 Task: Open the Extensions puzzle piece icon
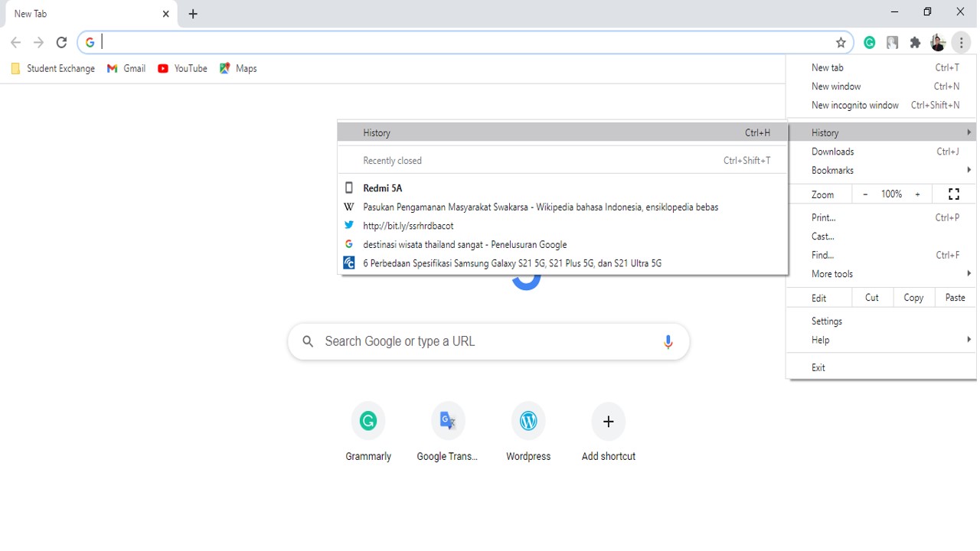915,43
